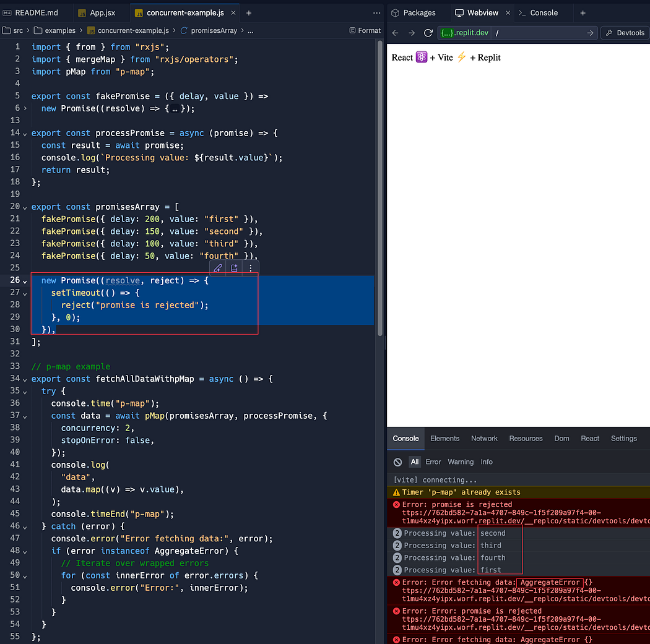The width and height of the screenshot is (650, 644).
Task: Close the Webview tab
Action: click(x=508, y=13)
